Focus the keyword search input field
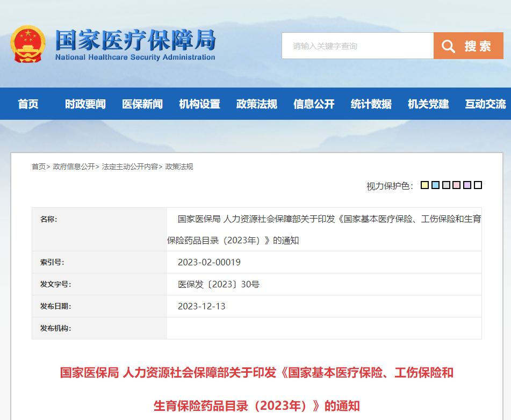Screen dimensions: 511x420 coord(357,46)
